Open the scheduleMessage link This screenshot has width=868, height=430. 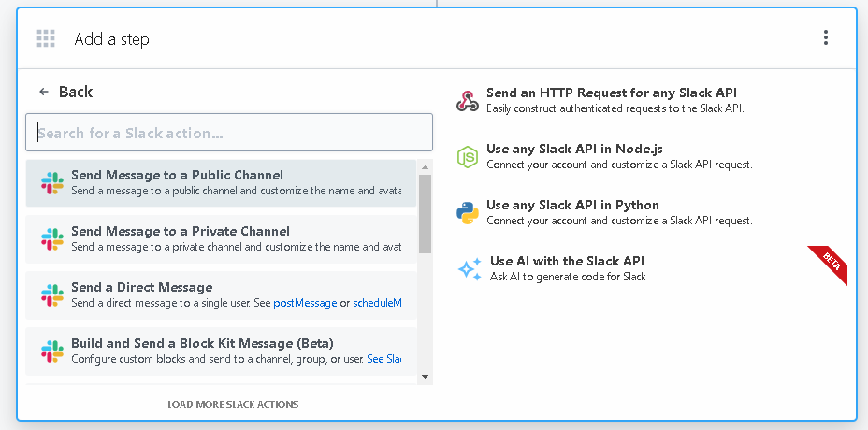point(377,303)
